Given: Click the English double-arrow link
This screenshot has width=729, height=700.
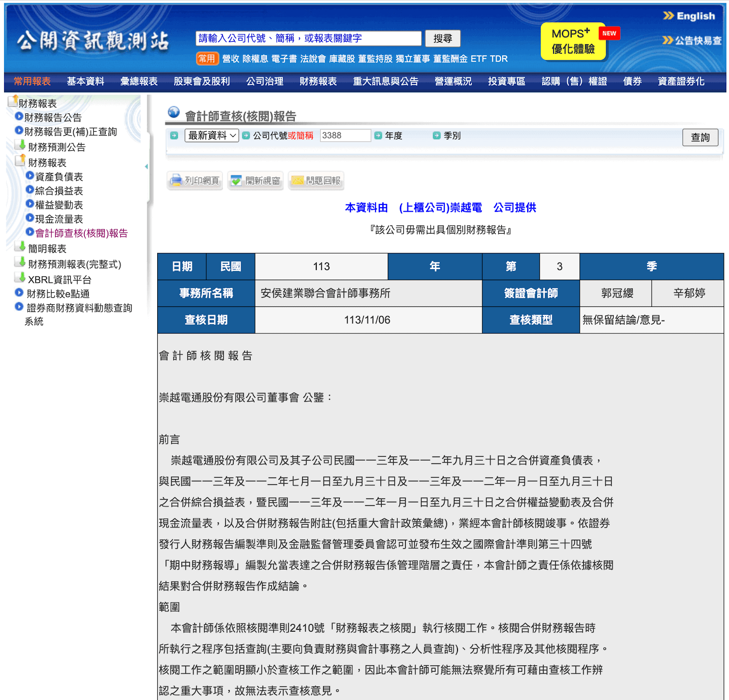Looking at the screenshot, I should click(x=689, y=16).
